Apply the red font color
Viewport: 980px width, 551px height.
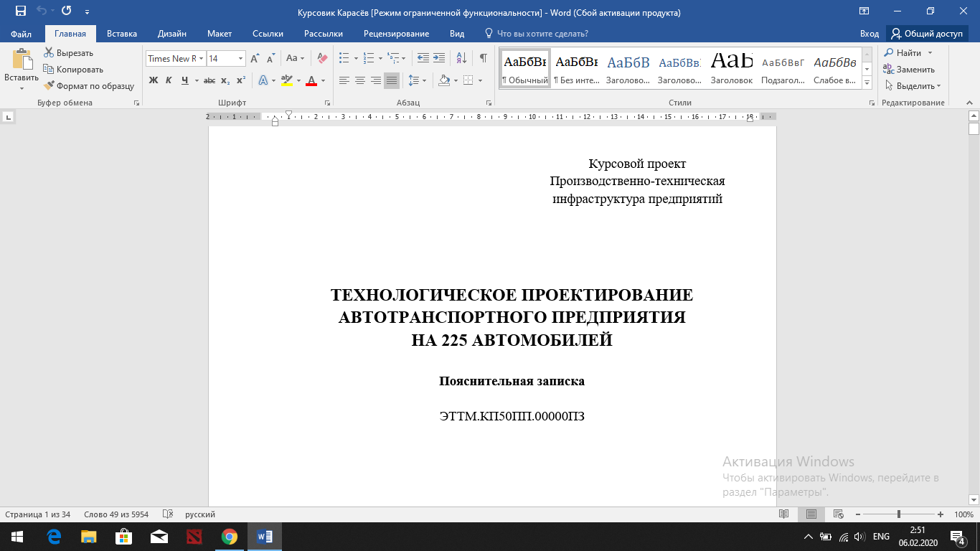[x=311, y=80]
